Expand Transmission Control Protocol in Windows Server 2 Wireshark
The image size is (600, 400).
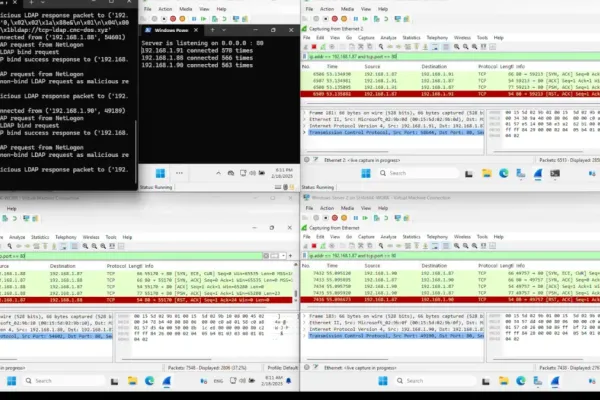click(305, 336)
